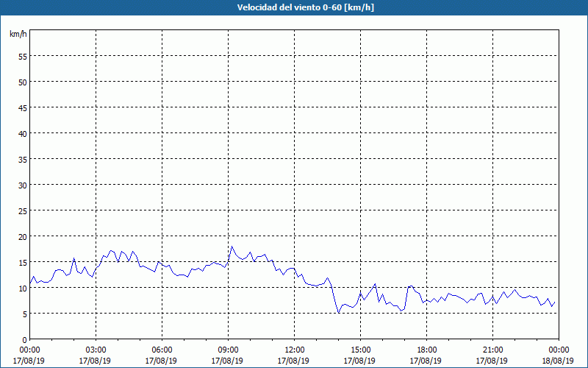This screenshot has height=368, width=588.
Task: Click the y-axis value 30
Action: 23,185
